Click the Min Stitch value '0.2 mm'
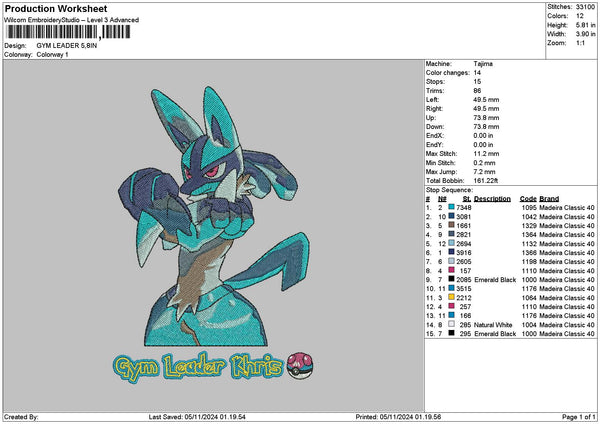Screen dimensions: 600x424 tap(484, 163)
